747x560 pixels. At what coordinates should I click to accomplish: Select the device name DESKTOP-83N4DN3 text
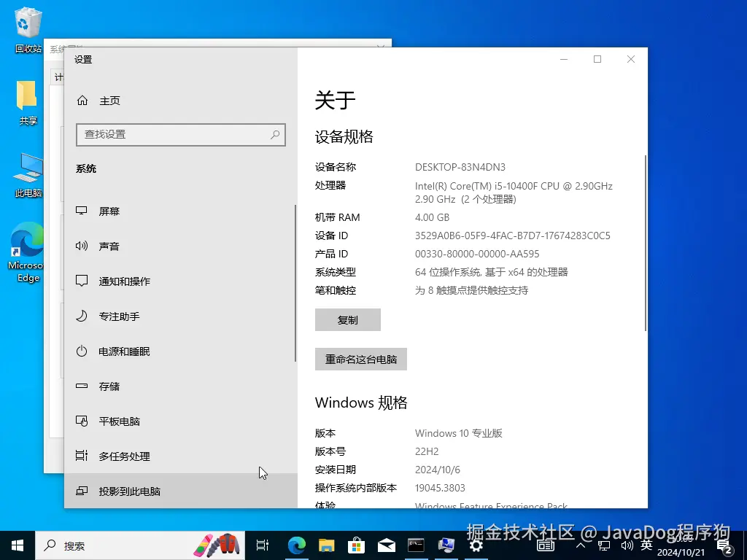pyautogui.click(x=460, y=167)
